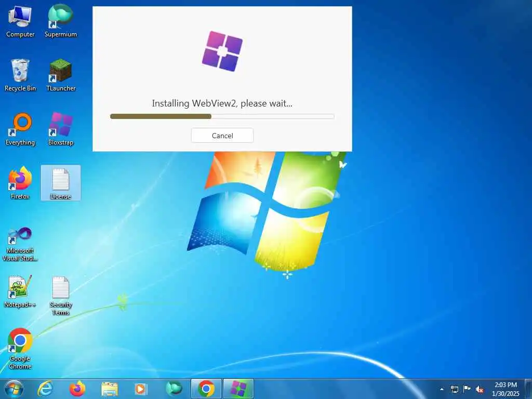Click the Bloxstrap logo in the installer dialog
This screenshot has height=399, width=532.
222,51
